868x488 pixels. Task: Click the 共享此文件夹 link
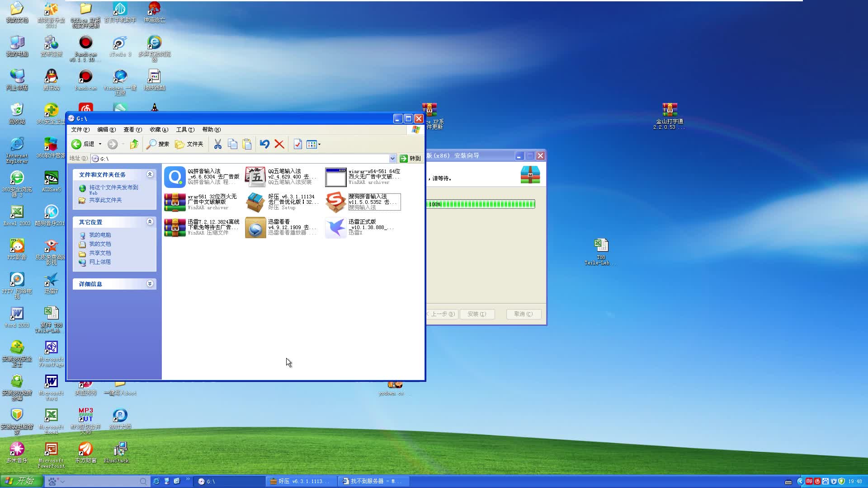(105, 200)
